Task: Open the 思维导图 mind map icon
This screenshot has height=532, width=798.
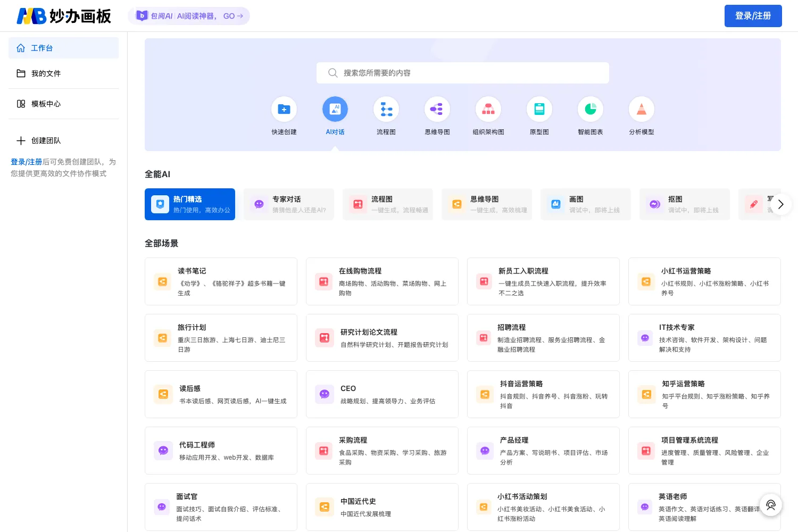Action: 437,110
